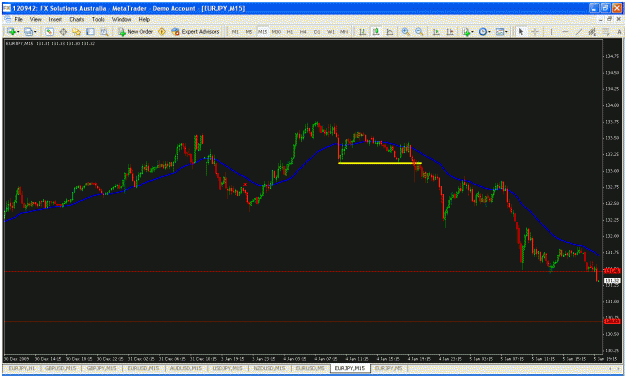Open the Profiles toolbar icon
This screenshot has width=625, height=376.
coord(28,32)
